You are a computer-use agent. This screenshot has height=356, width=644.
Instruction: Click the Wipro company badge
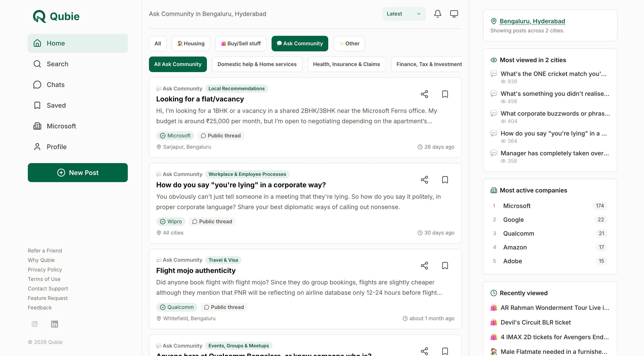coord(171,222)
